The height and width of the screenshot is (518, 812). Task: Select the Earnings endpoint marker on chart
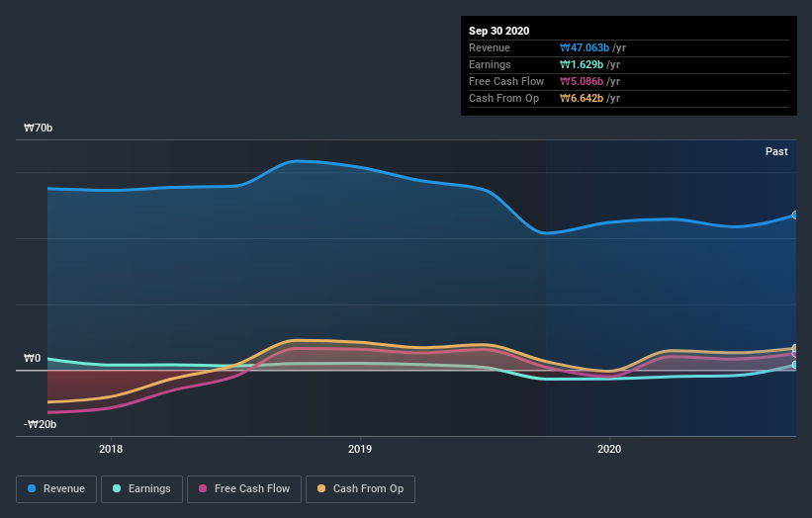794,365
